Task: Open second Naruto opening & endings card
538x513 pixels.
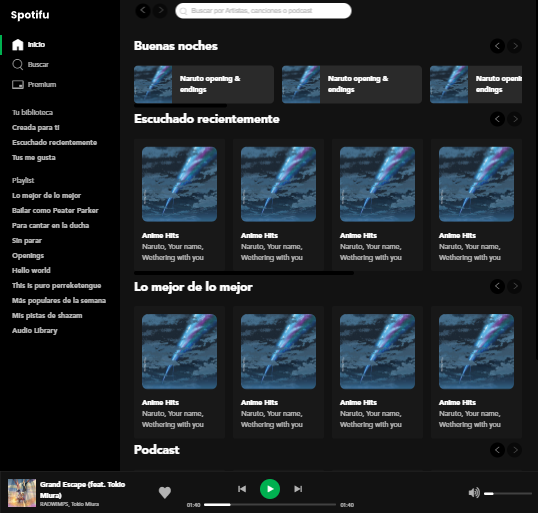Action: point(352,84)
